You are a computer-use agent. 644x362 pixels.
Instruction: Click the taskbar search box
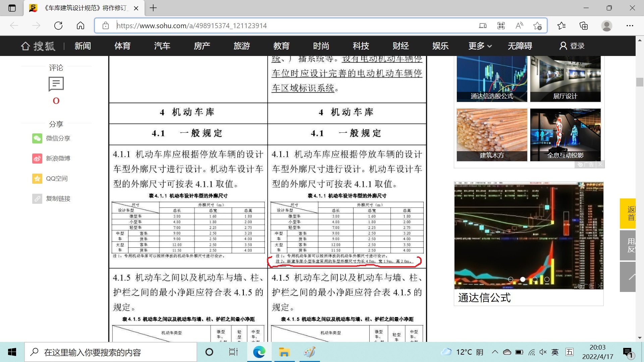click(111, 352)
